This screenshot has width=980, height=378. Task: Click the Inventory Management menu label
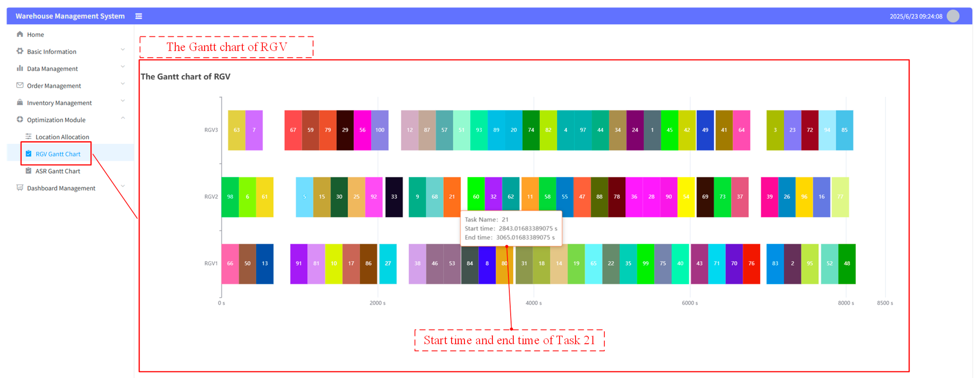59,103
